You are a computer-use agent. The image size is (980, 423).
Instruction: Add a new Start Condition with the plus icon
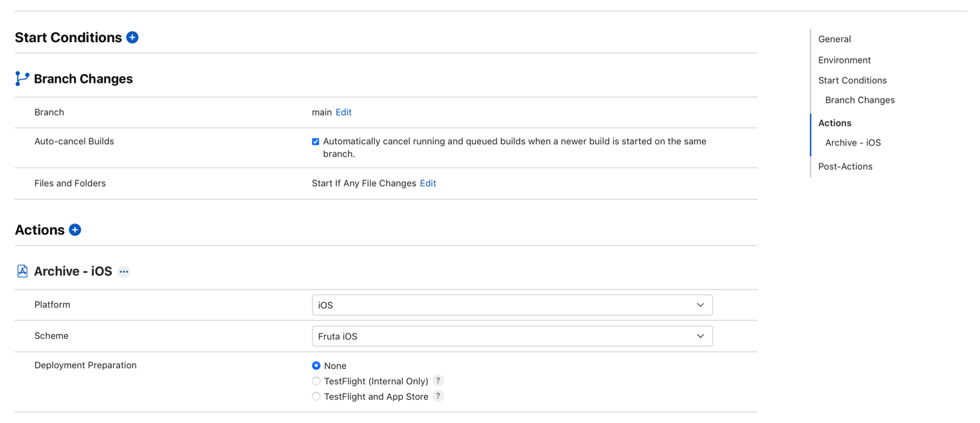click(x=132, y=37)
